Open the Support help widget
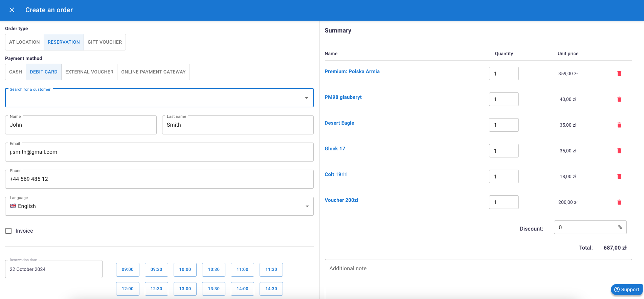The width and height of the screenshot is (644, 299). click(626, 290)
